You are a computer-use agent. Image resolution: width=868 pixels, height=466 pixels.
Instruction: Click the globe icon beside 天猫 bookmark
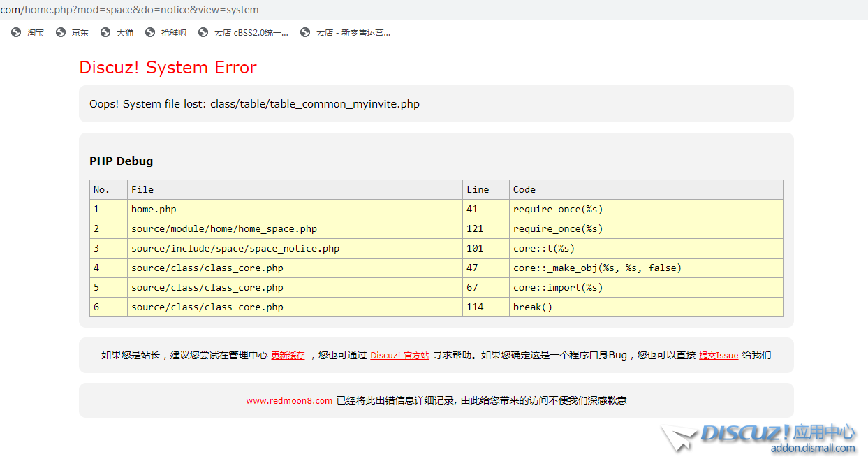[x=105, y=32]
